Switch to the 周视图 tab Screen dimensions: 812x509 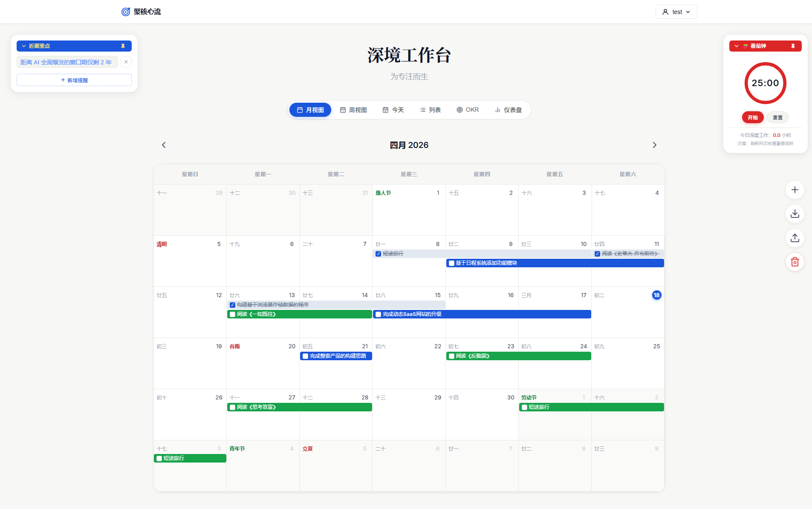click(x=353, y=110)
